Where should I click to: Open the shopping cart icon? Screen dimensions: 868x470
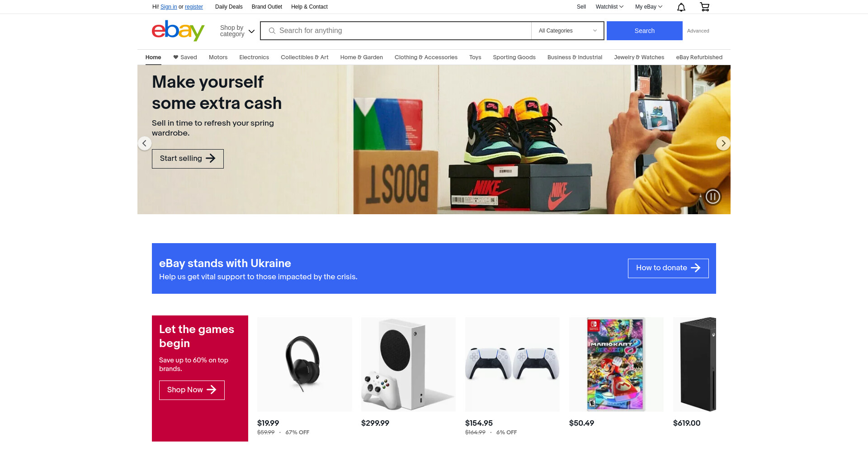coord(704,7)
